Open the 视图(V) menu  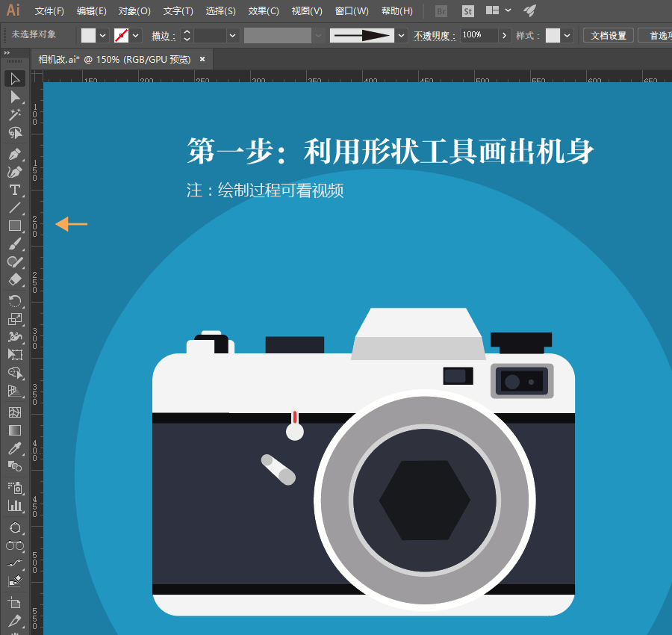[307, 11]
